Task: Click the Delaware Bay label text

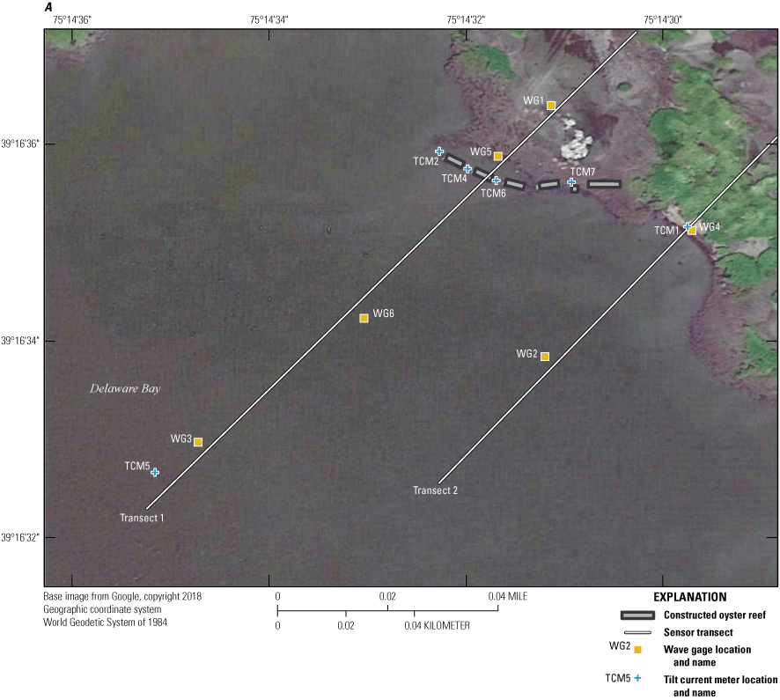Action: tap(124, 388)
